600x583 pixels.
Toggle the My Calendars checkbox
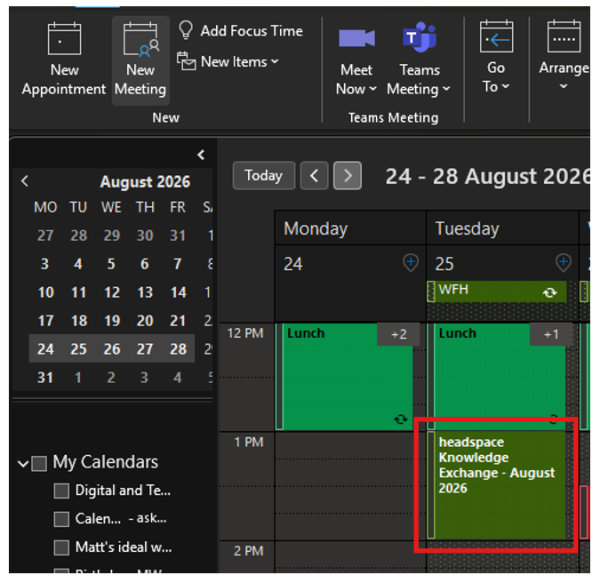point(39,463)
